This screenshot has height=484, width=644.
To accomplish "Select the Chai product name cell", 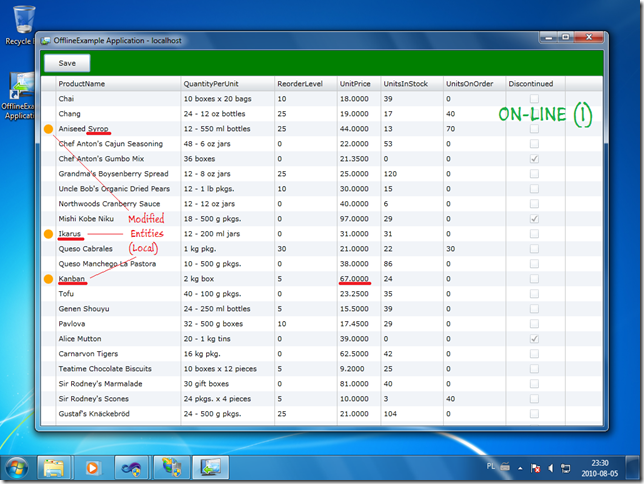I will [118, 99].
